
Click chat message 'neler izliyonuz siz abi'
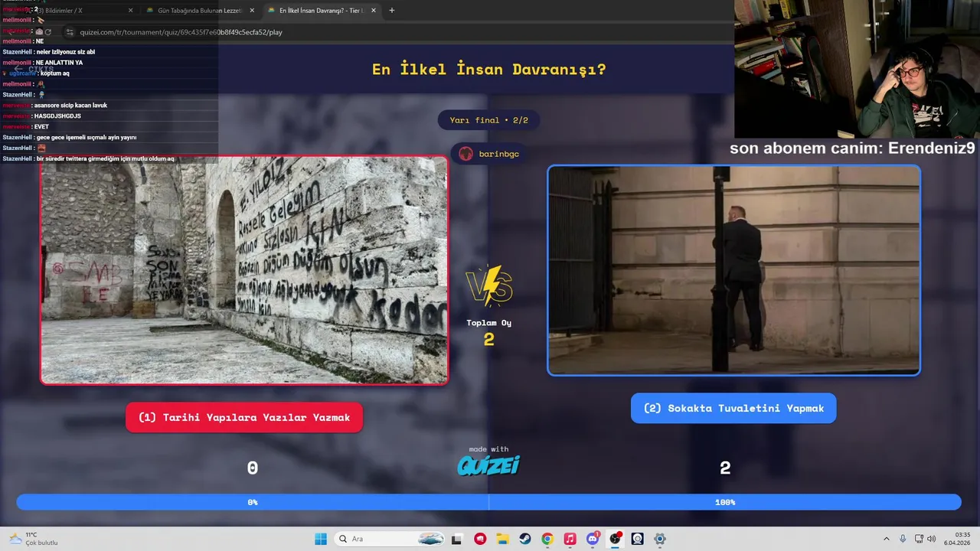pos(65,52)
